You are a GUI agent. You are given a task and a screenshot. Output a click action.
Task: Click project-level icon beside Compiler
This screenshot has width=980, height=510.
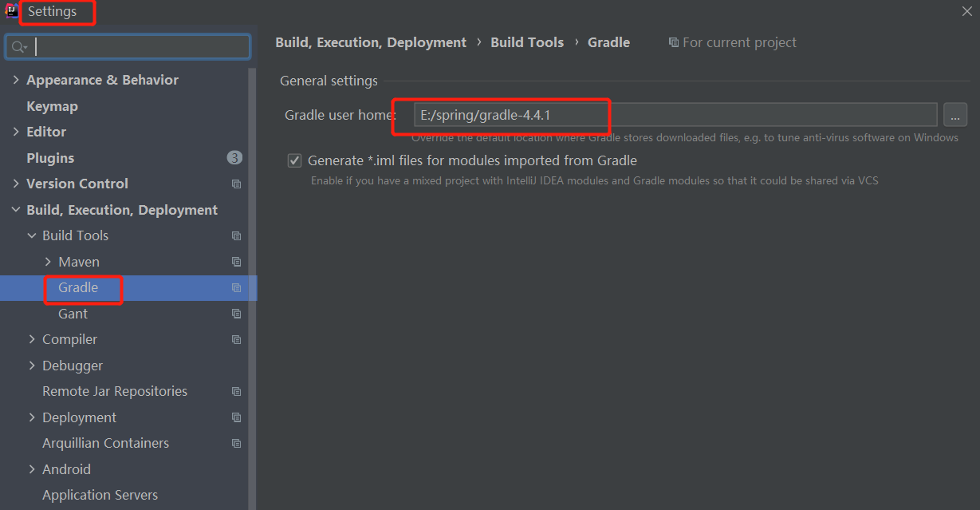point(236,339)
